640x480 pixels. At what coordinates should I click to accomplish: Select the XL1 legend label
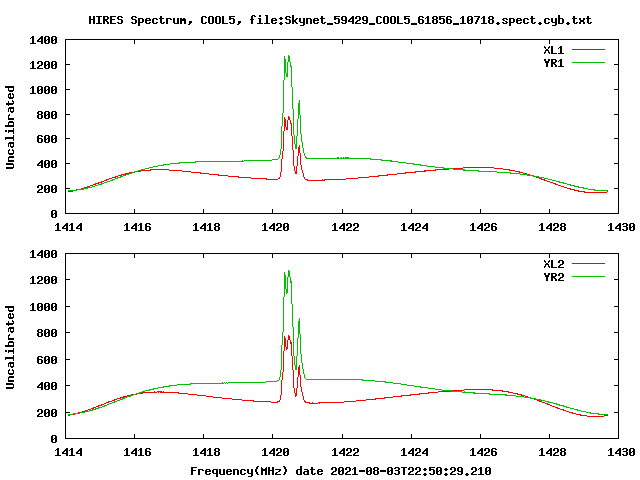(x=553, y=50)
